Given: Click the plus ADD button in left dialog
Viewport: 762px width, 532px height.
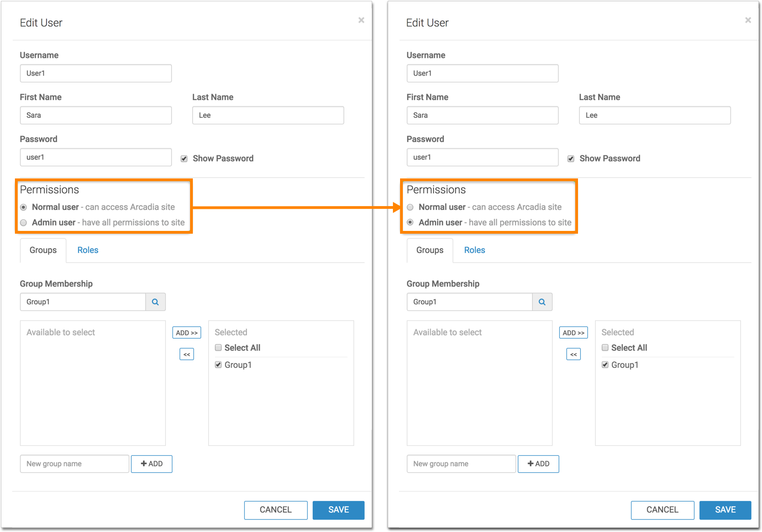Looking at the screenshot, I should point(151,464).
